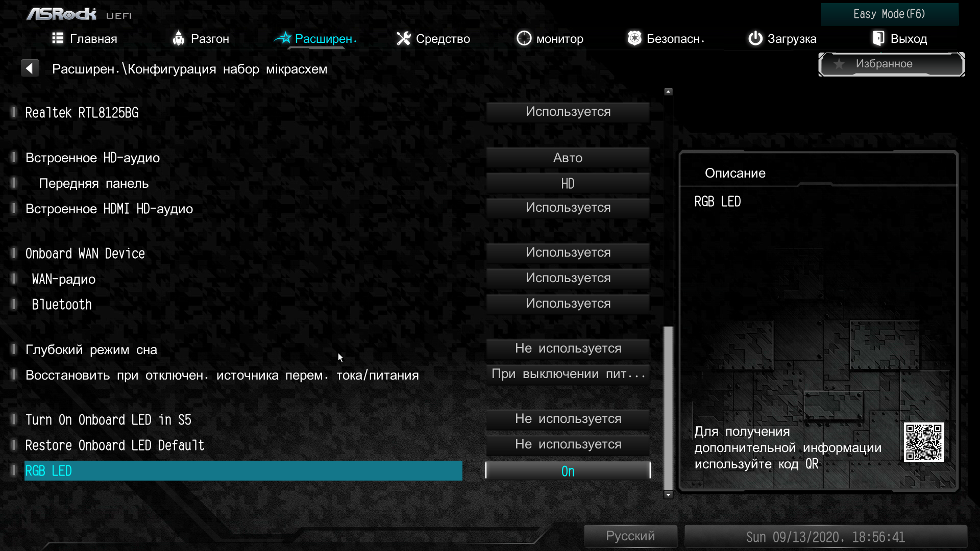The width and height of the screenshot is (980, 551).
Task: Open Встроенное HD-аудио Авто dropdown
Action: (x=568, y=158)
